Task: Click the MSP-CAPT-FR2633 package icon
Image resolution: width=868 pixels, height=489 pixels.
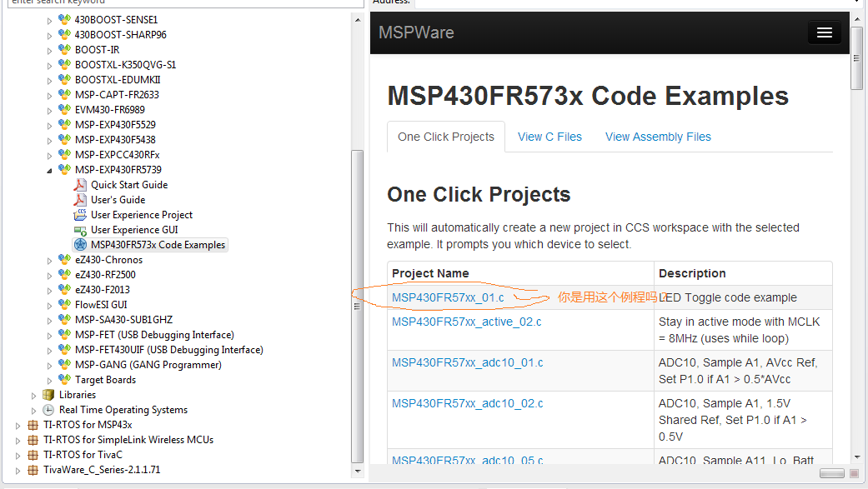Action: 65,94
